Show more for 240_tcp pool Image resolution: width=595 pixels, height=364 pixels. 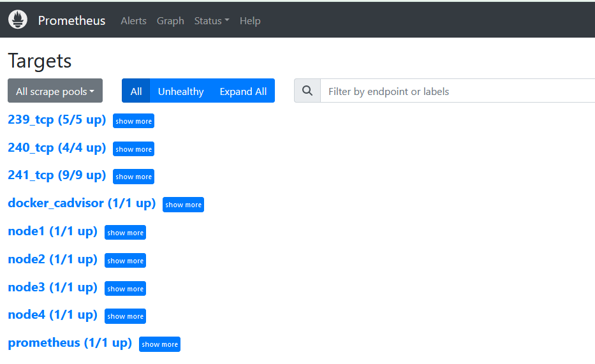point(133,149)
